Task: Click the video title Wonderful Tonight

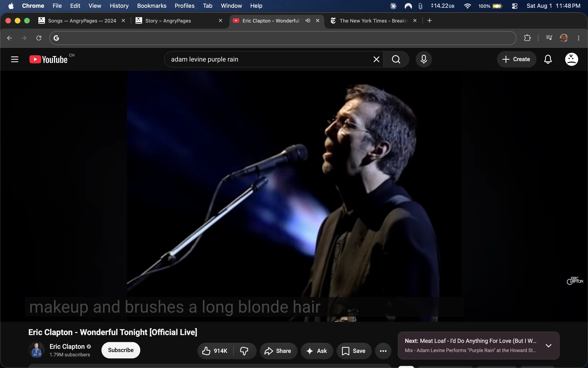Action: click(113, 332)
